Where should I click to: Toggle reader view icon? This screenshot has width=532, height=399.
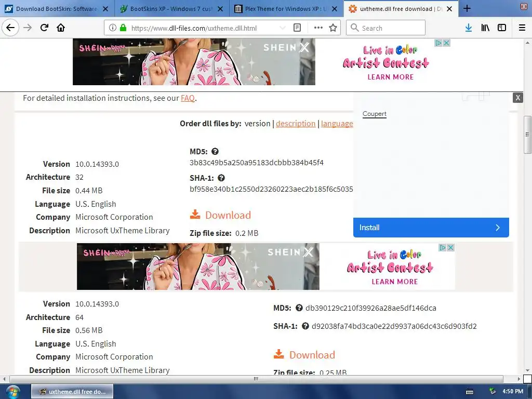pyautogui.click(x=297, y=28)
